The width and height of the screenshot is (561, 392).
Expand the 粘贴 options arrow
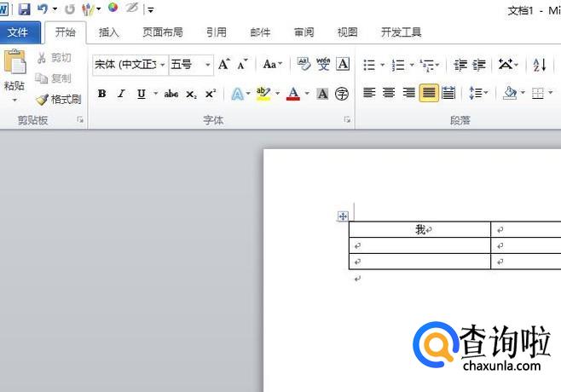point(14,100)
